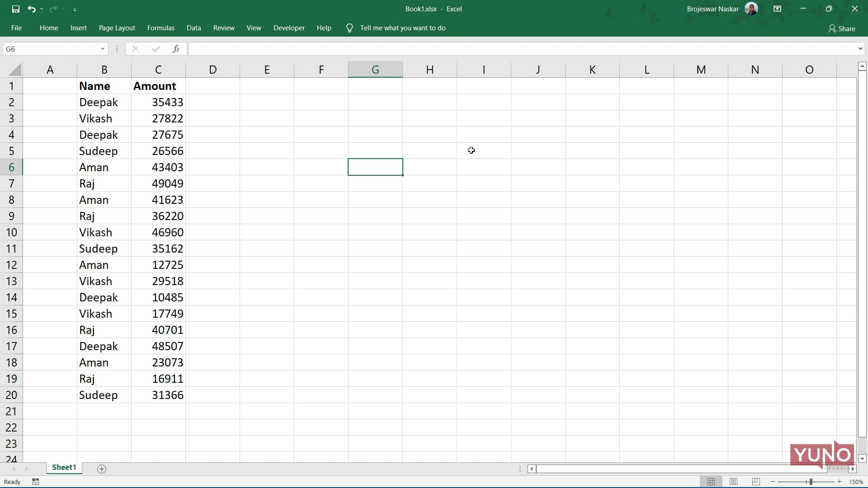Screen dimensions: 868x488
Task: Click the Zoom In plus icon
Action: coord(840,482)
